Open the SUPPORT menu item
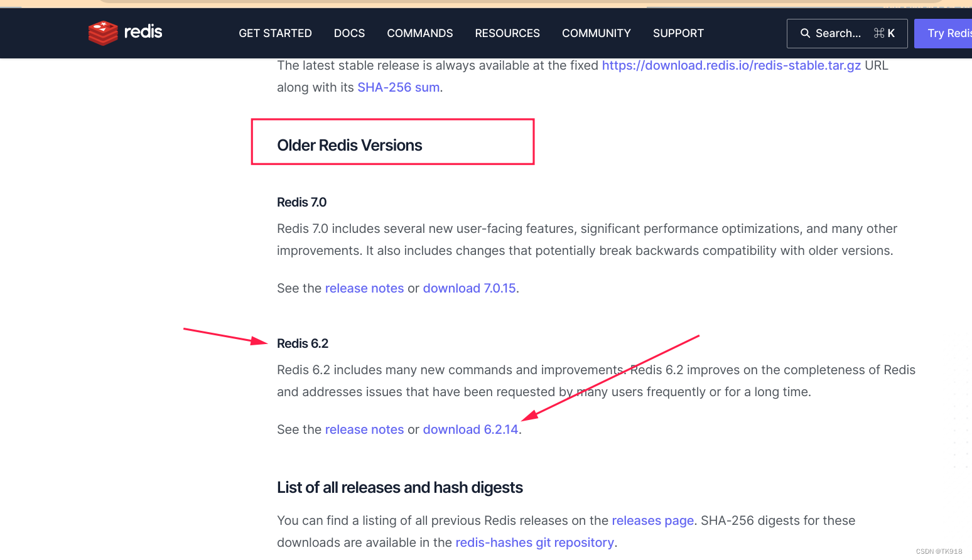This screenshot has height=560, width=972. pos(678,33)
